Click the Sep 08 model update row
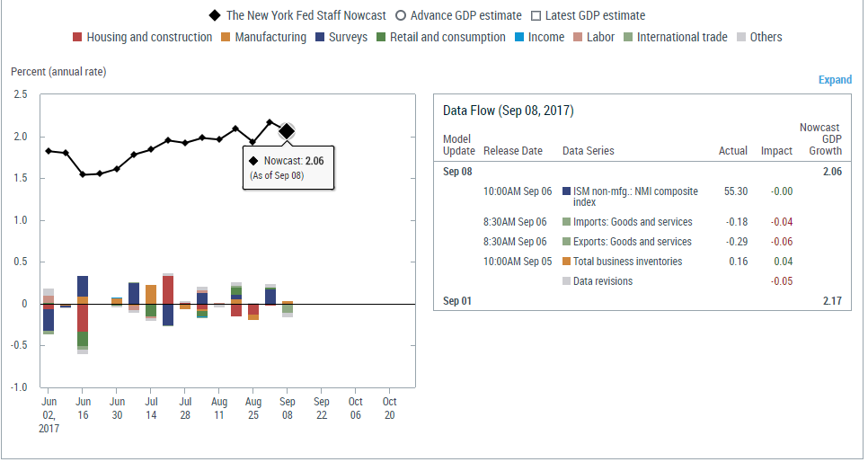 (x=457, y=171)
